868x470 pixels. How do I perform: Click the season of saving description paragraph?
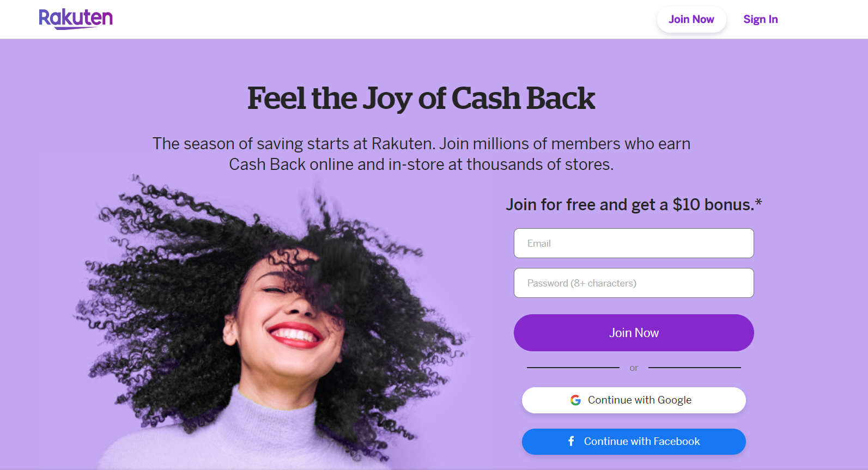click(421, 154)
